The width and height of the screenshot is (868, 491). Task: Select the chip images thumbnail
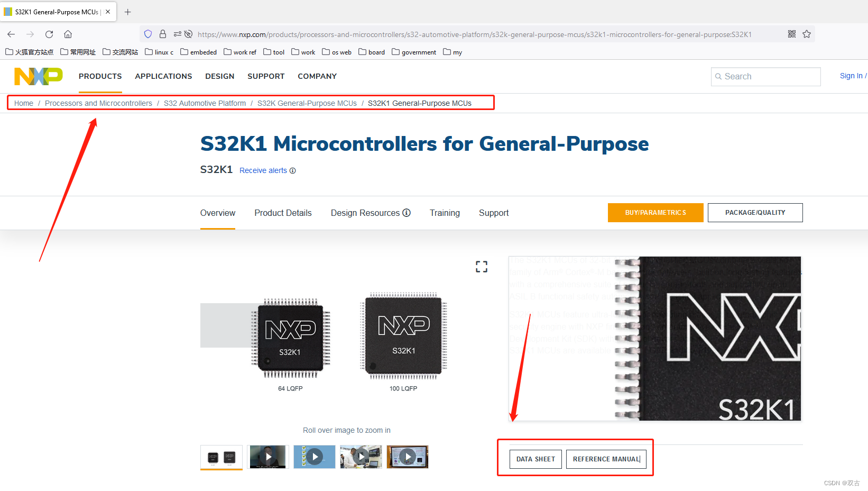point(221,457)
